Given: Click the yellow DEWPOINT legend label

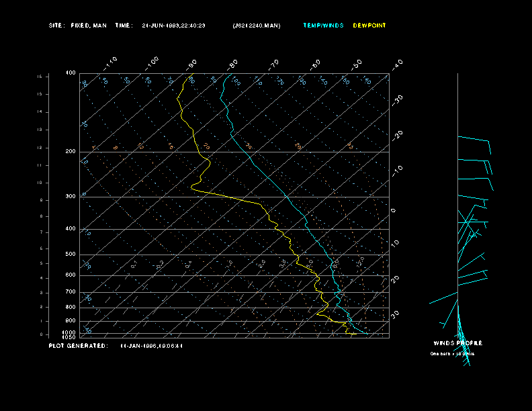Looking at the screenshot, I should click(369, 26).
